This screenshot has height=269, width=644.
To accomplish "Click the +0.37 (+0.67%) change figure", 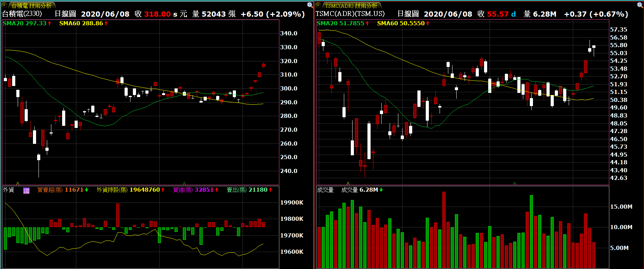I will 596,14.
